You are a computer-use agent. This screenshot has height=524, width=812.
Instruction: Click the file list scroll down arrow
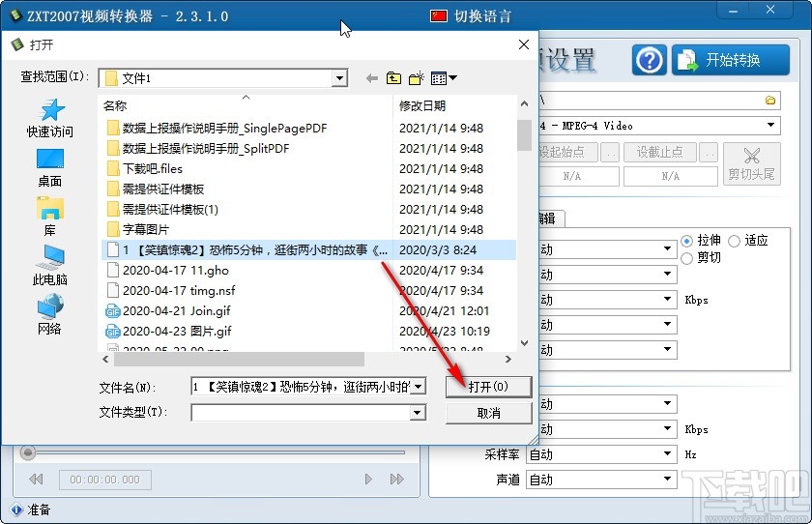(x=524, y=343)
